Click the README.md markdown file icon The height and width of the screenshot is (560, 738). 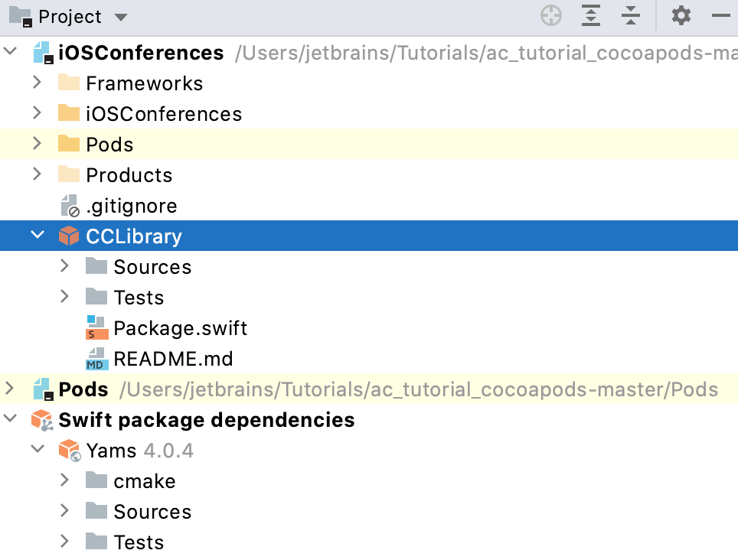(x=96, y=359)
